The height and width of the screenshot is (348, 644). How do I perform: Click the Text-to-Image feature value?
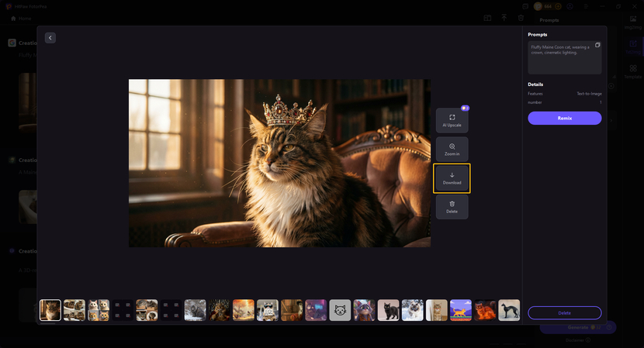pyautogui.click(x=589, y=94)
